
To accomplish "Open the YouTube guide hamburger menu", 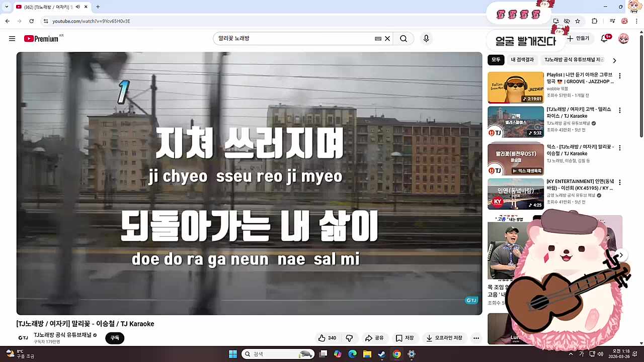I will coord(12,39).
